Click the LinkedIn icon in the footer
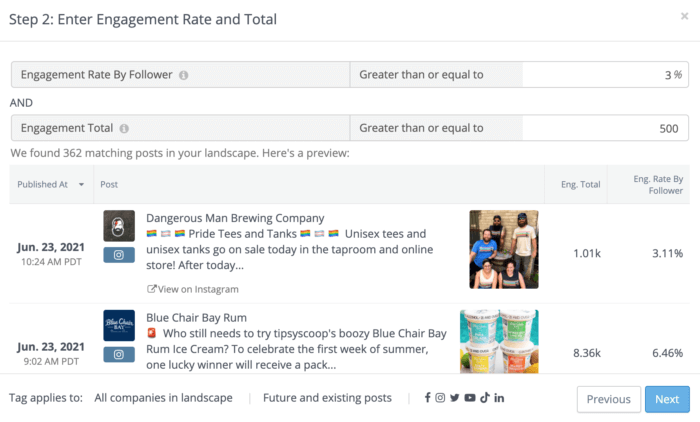Image resolution: width=700 pixels, height=422 pixels. coord(499,398)
